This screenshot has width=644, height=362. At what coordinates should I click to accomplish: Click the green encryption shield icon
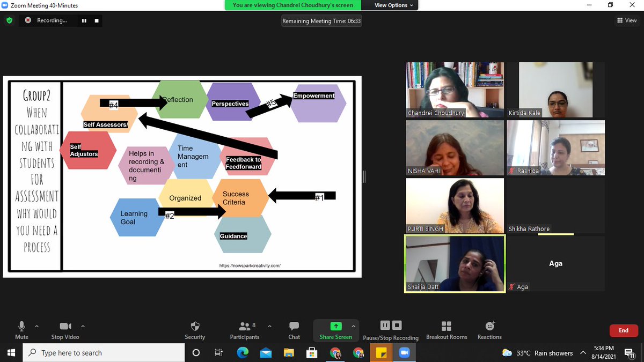[9, 20]
